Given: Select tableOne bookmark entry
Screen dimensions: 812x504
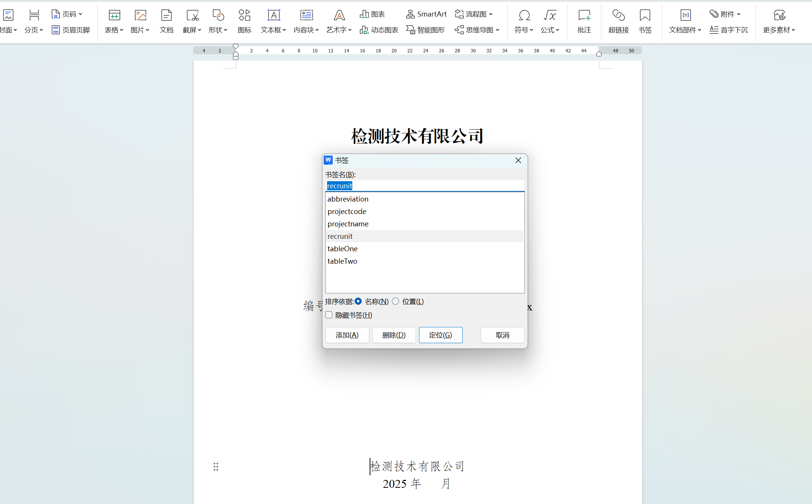Looking at the screenshot, I should click(342, 249).
